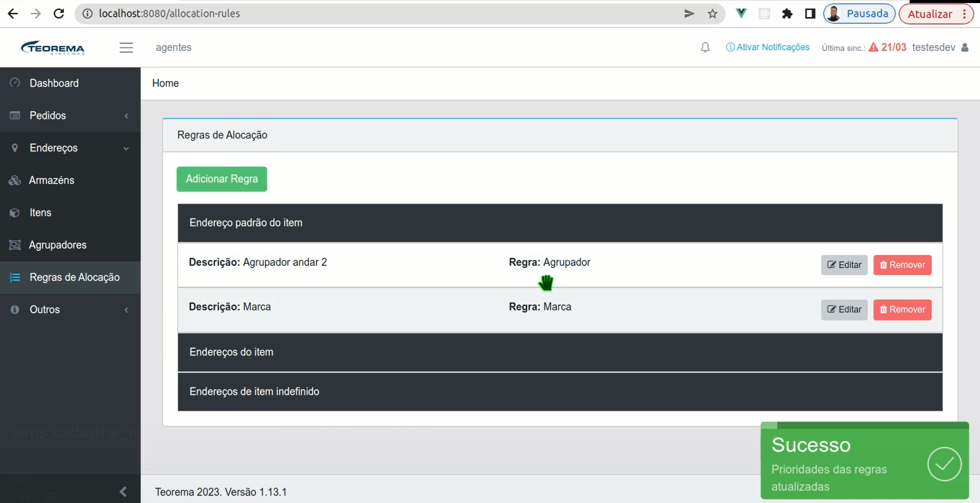Click the Endereços map pin icon
The height and width of the screenshot is (503, 980).
(x=15, y=148)
